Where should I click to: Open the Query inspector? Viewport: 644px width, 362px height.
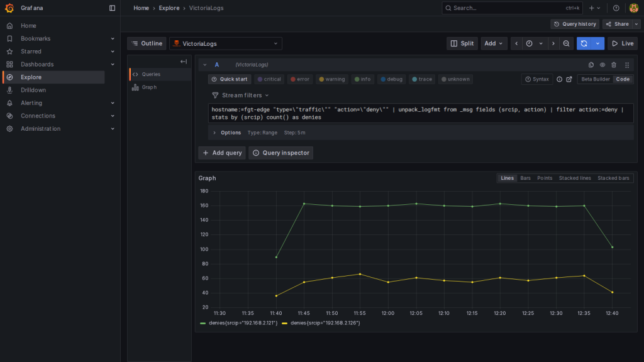(281, 153)
